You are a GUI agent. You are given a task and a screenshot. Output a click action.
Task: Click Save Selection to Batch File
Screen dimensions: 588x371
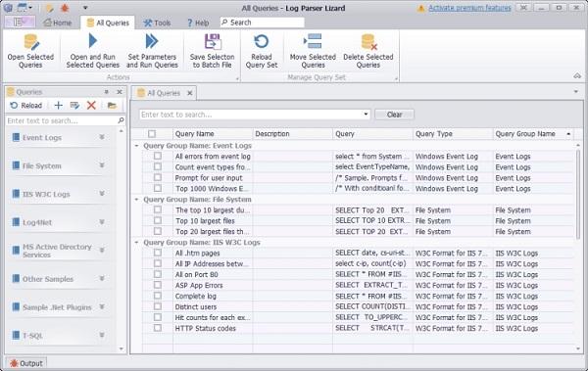pos(213,51)
